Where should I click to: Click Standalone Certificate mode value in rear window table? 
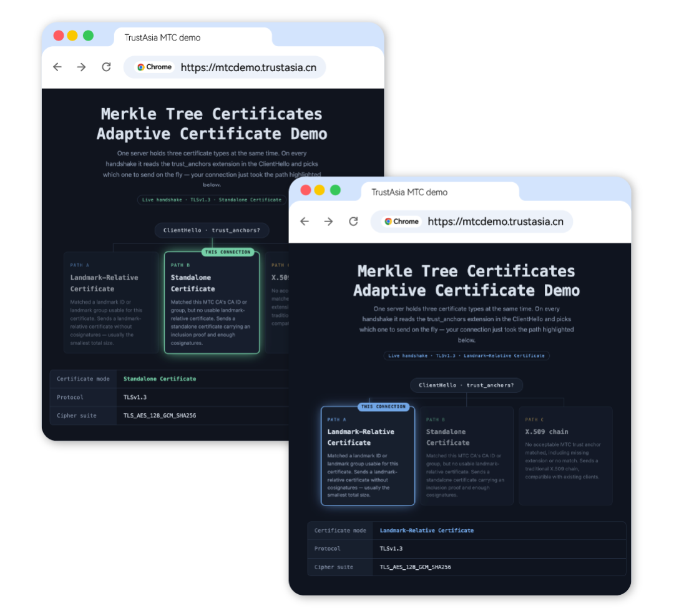coord(160,379)
